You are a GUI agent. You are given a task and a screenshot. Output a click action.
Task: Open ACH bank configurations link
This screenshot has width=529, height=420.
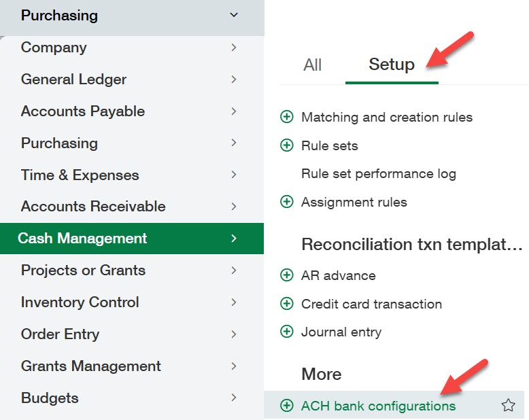tap(379, 406)
